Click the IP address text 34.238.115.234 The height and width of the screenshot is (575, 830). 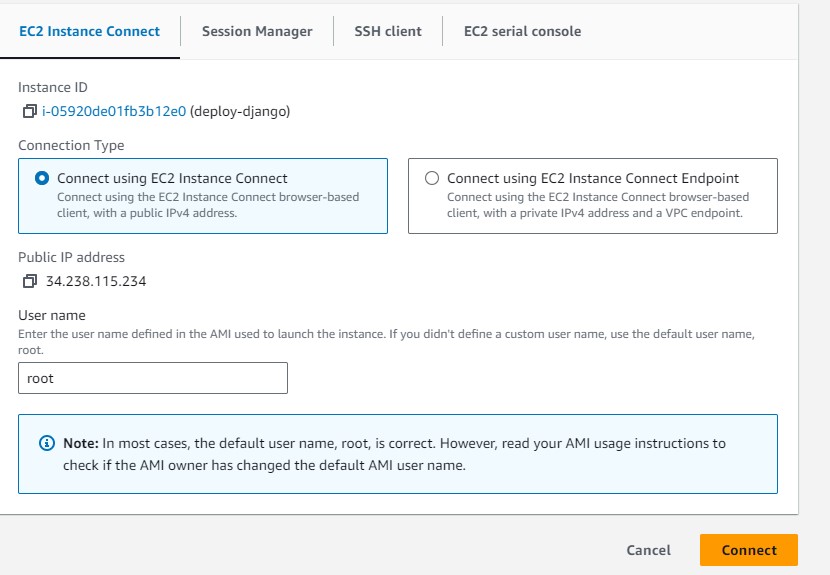(x=96, y=281)
